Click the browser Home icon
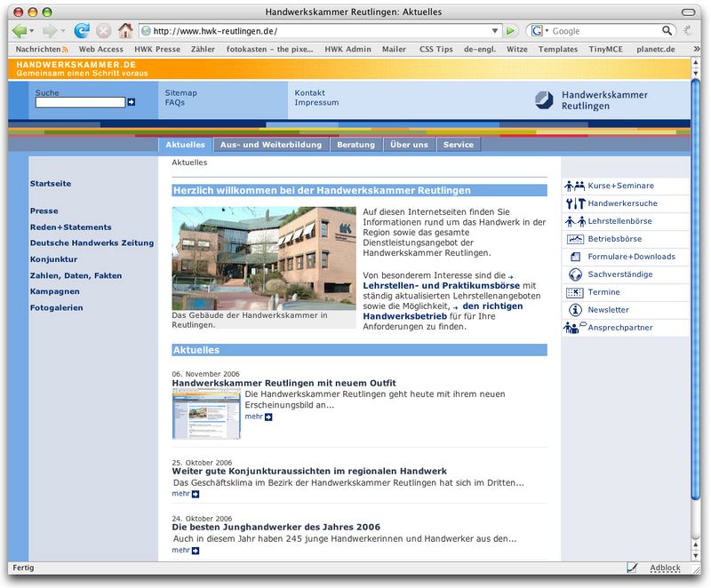 pyautogui.click(x=125, y=30)
